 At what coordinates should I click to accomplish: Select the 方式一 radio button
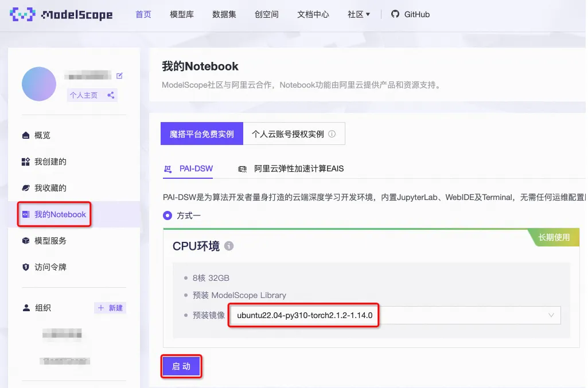point(168,215)
